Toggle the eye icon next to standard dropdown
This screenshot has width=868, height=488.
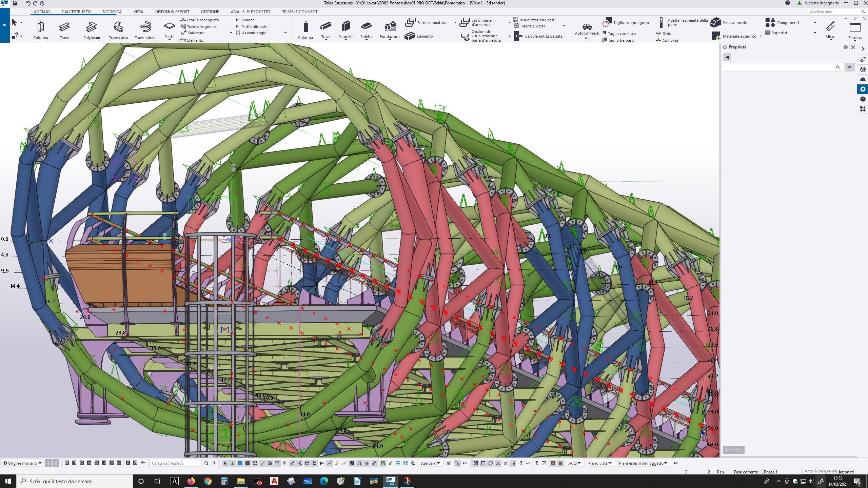tap(465, 463)
